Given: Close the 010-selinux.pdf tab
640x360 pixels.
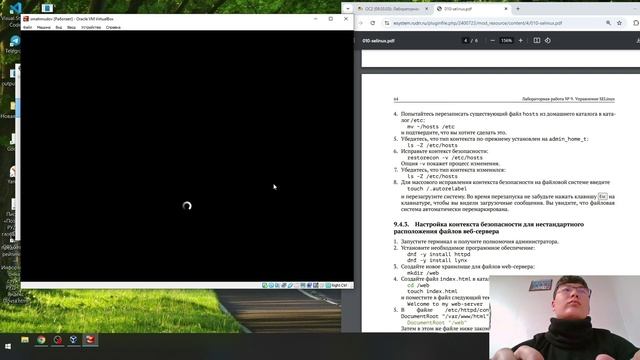Looking at the screenshot, I should point(506,9).
